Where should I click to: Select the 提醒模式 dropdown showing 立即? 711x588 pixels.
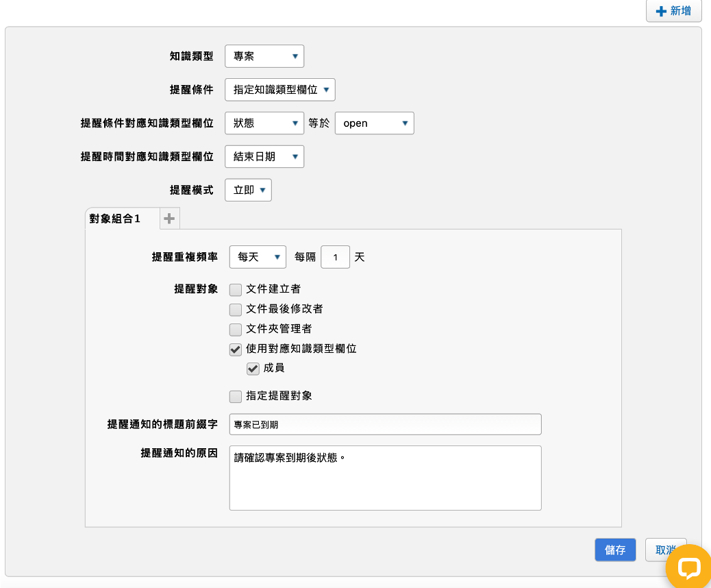248,191
